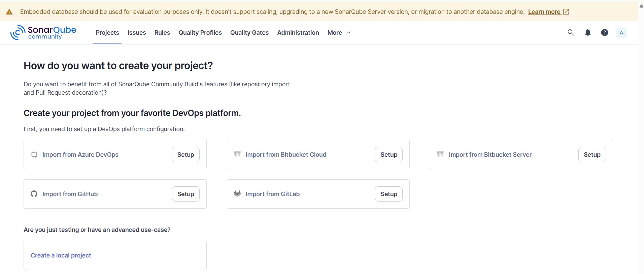Click Setup for Bitbucket Server import
Viewport: 644px width, 274px height.
[591, 154]
